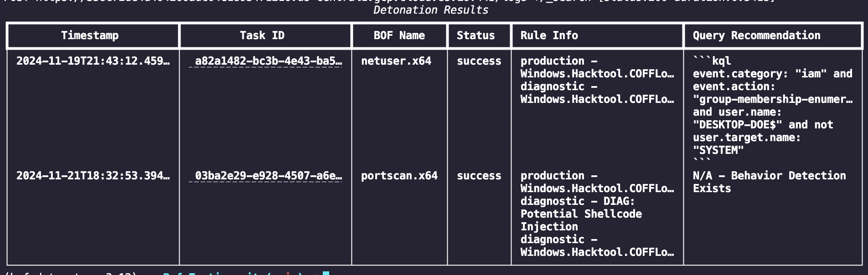Open task ID link a82a1482-bc3b-4e43

[268, 61]
